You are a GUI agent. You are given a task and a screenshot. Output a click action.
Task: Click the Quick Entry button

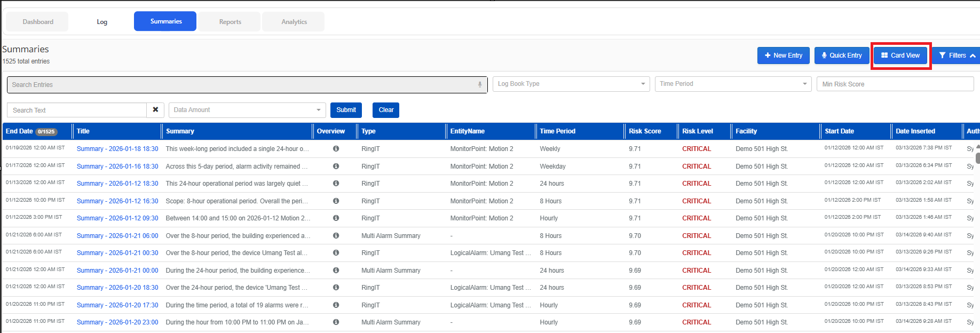[x=842, y=55]
